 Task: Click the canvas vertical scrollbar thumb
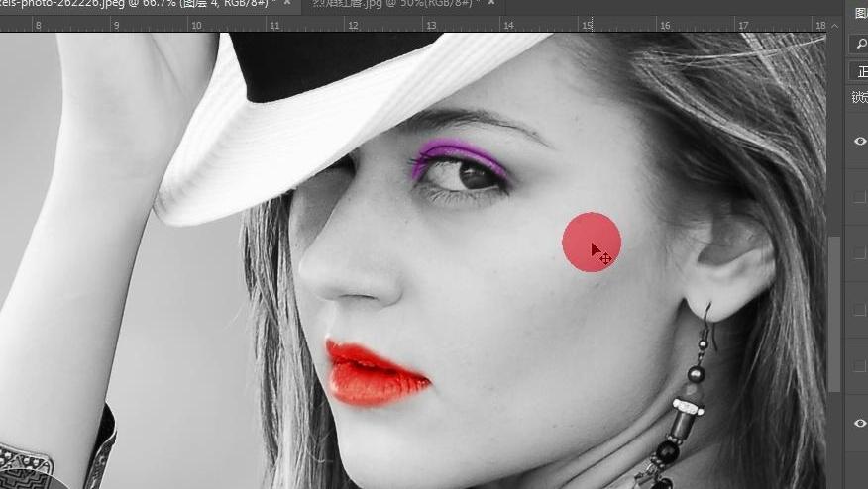tap(834, 314)
